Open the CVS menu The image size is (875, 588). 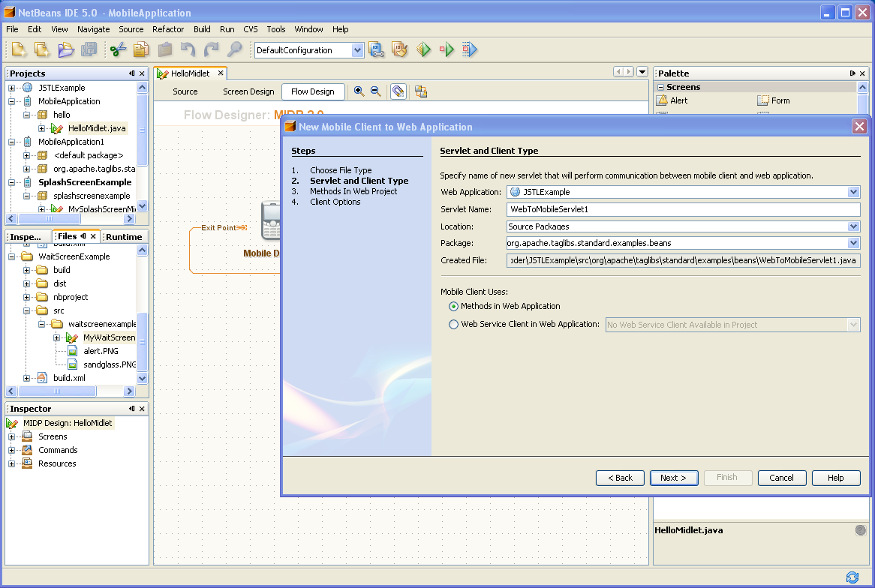(x=251, y=29)
